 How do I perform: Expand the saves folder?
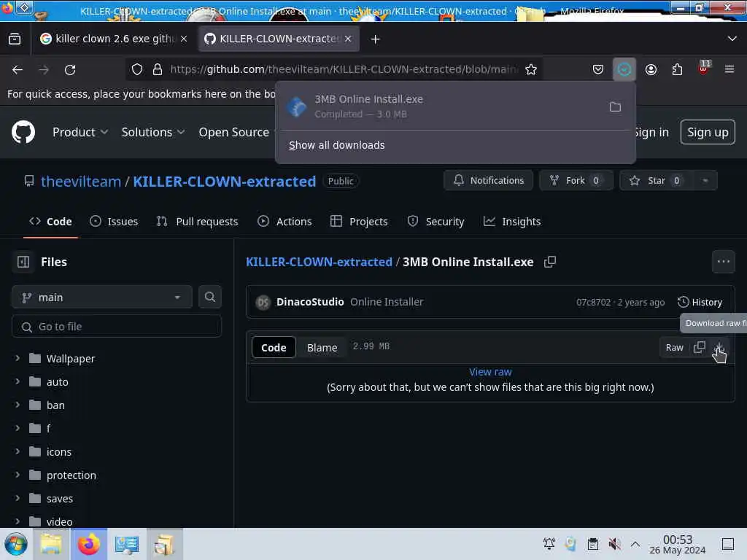(x=18, y=498)
